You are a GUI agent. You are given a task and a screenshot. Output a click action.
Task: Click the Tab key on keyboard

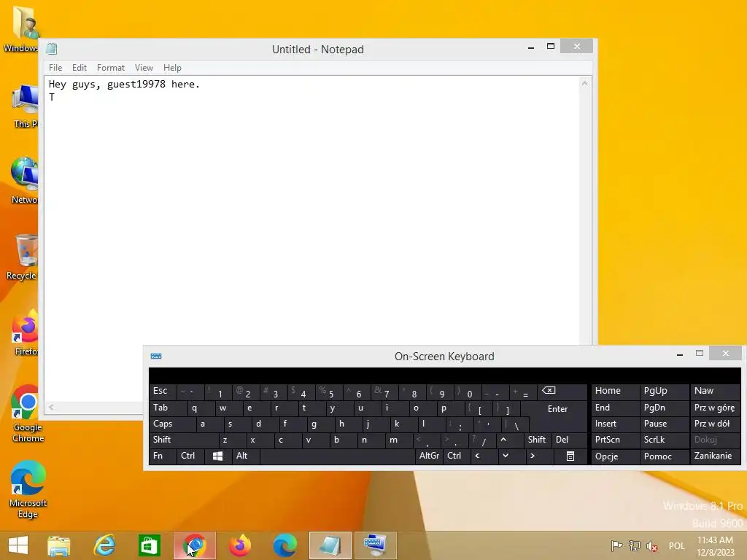(167, 408)
